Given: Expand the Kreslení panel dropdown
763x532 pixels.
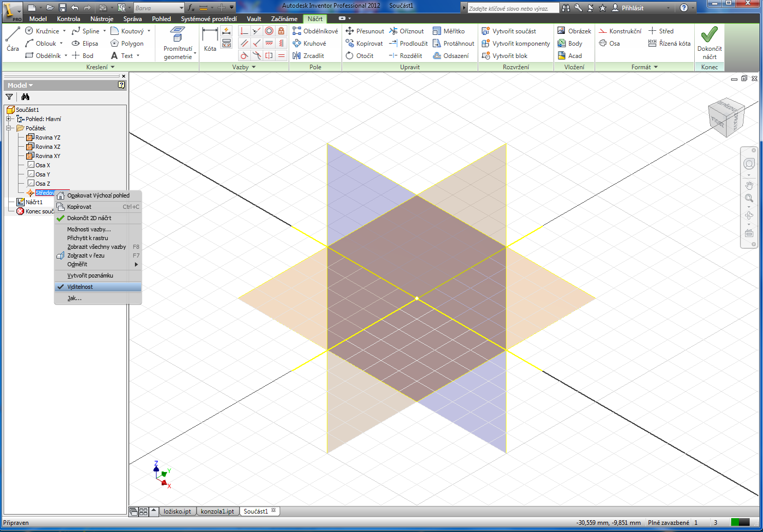Looking at the screenshot, I should tap(101, 67).
